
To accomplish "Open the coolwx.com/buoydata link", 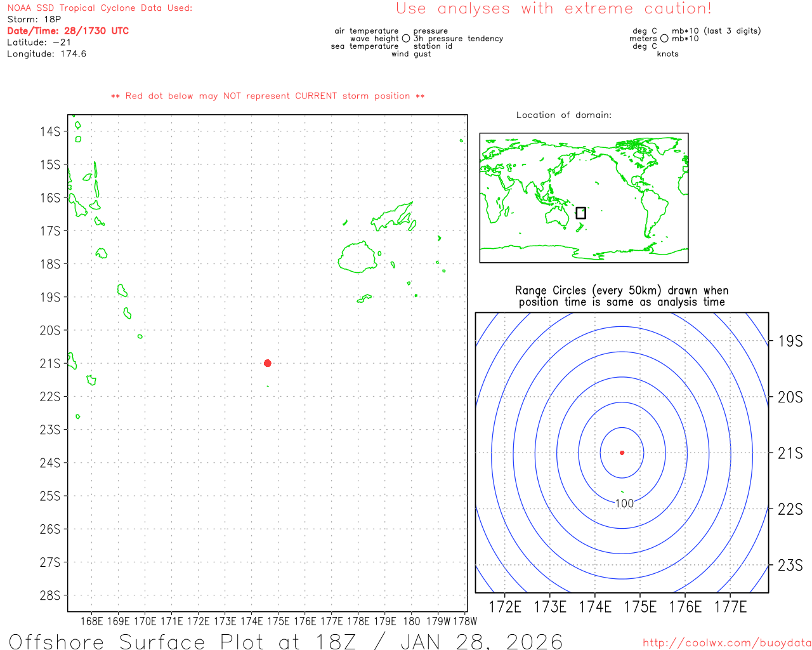I will click(726, 642).
